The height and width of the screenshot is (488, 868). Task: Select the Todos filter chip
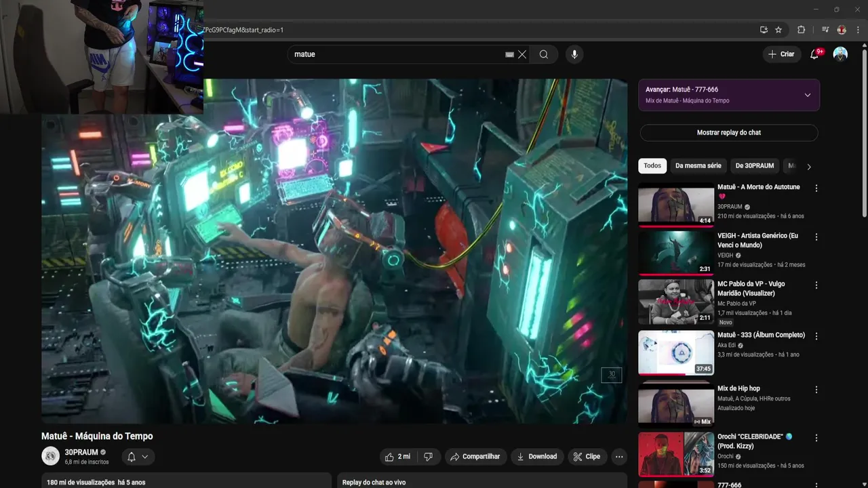[652, 166]
